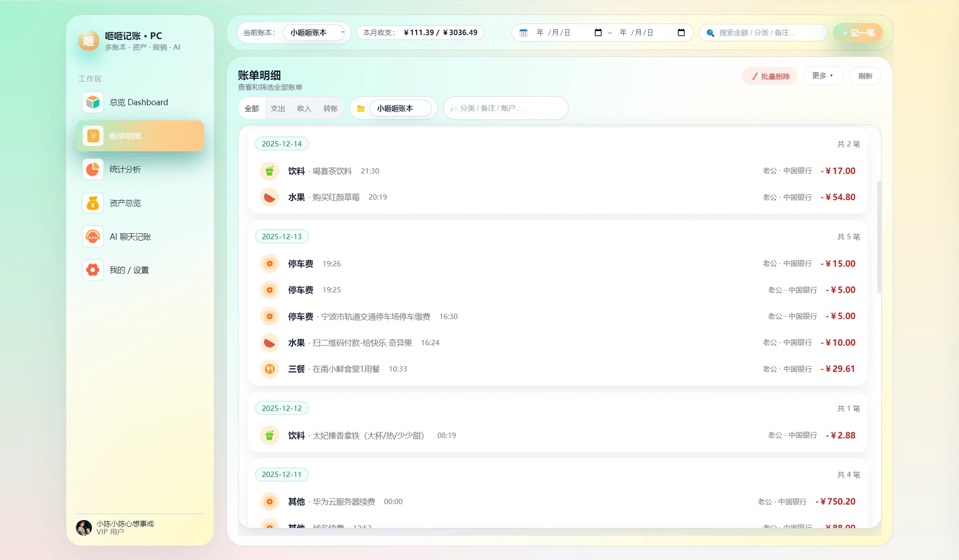The image size is (959, 560).
Task: Click the 三餐 meal icon on 2025-12-13
Action: point(269,369)
